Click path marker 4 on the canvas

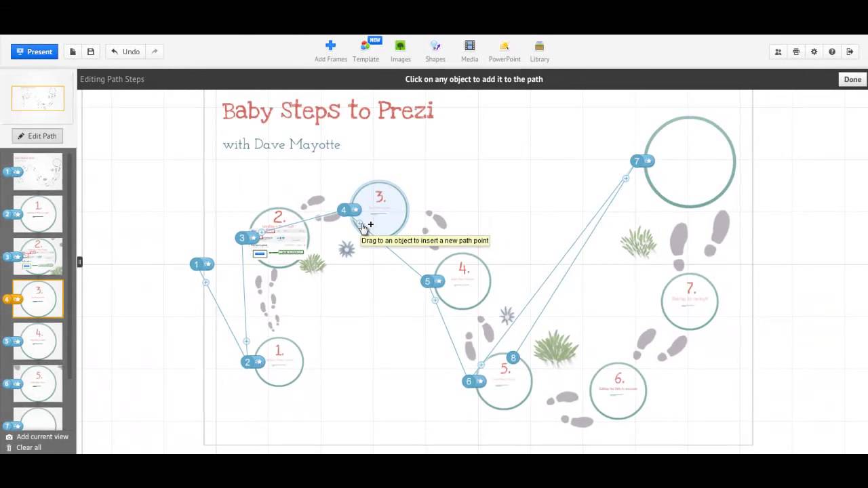pos(349,210)
